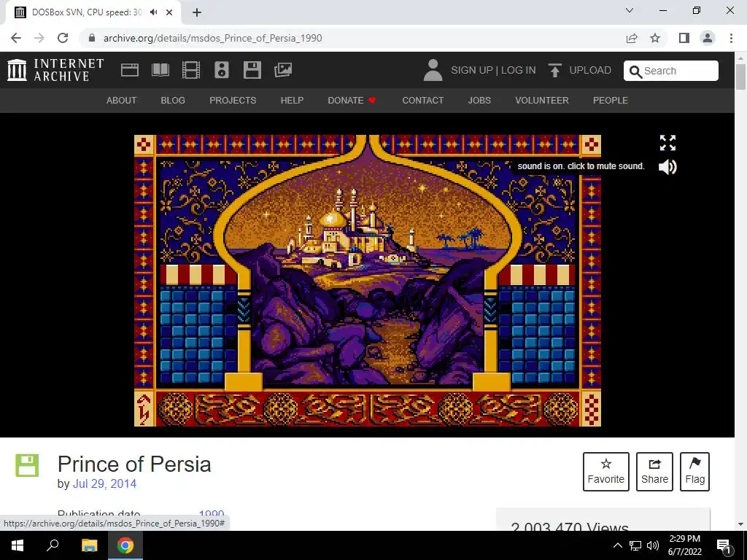Click the search magnifying glass icon

click(635, 71)
